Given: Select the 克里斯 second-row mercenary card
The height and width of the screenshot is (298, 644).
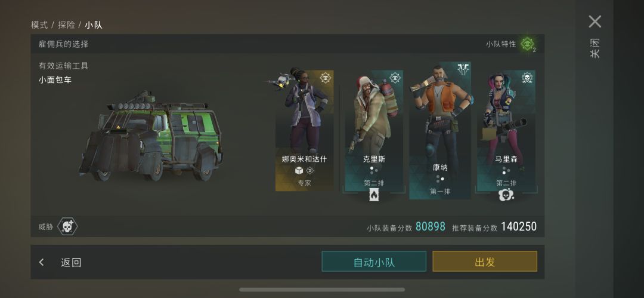Looking at the screenshot, I should [x=374, y=131].
